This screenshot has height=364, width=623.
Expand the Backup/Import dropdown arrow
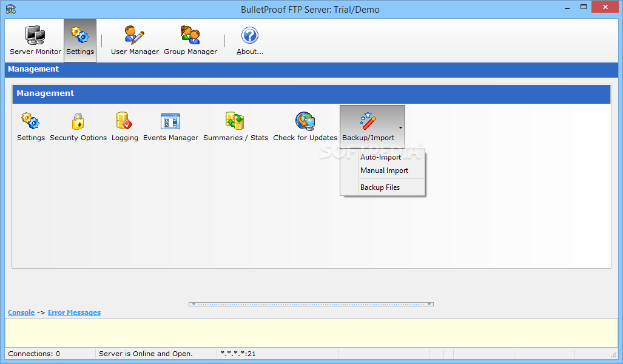click(x=400, y=127)
